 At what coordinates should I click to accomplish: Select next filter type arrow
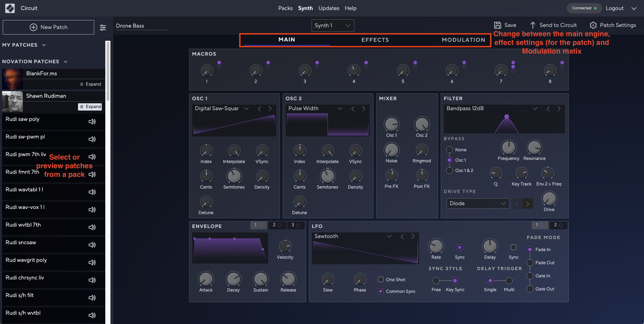[x=559, y=108]
